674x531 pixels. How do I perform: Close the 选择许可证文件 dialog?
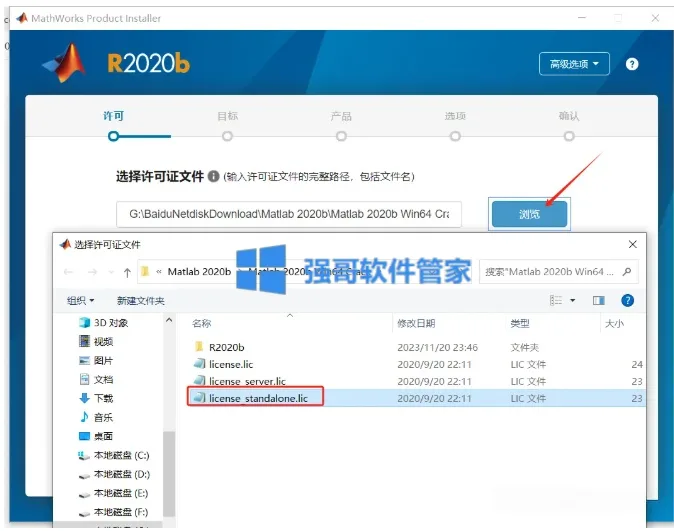pyautogui.click(x=632, y=245)
